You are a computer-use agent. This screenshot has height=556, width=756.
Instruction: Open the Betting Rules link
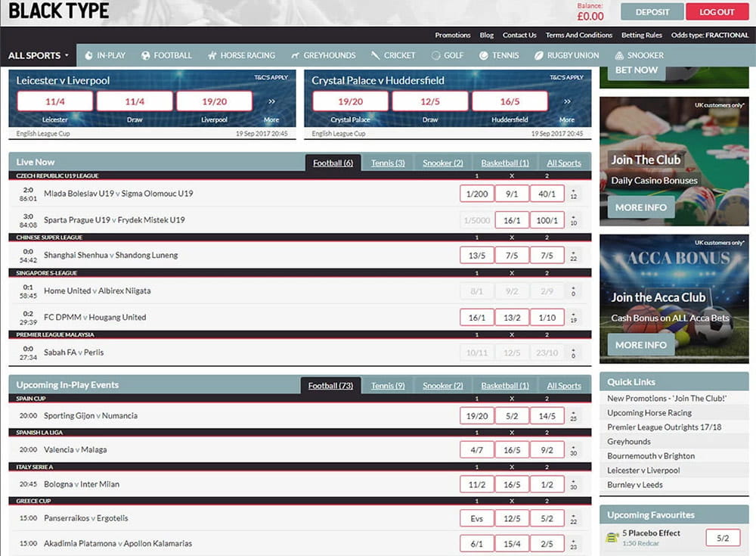coord(641,35)
